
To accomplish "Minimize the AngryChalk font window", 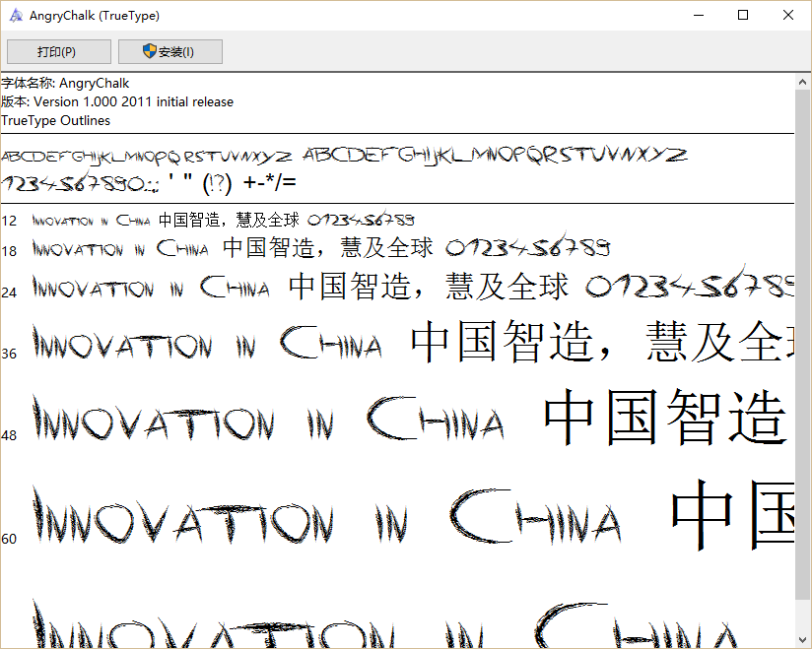I will coord(699,16).
